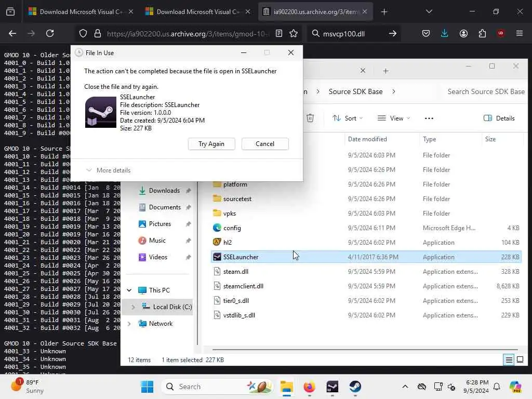
Task: Sort by Date modified column
Action: (x=367, y=139)
